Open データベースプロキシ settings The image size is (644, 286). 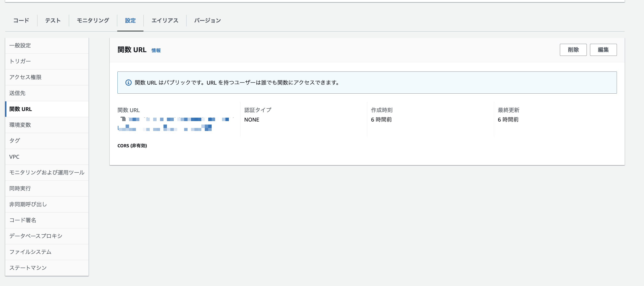tap(35, 236)
